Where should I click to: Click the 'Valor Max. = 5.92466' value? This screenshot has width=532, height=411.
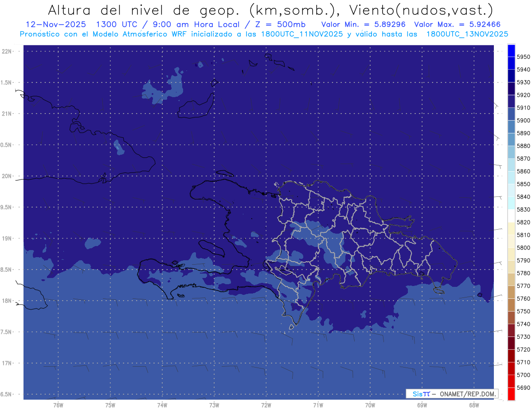[458, 24]
